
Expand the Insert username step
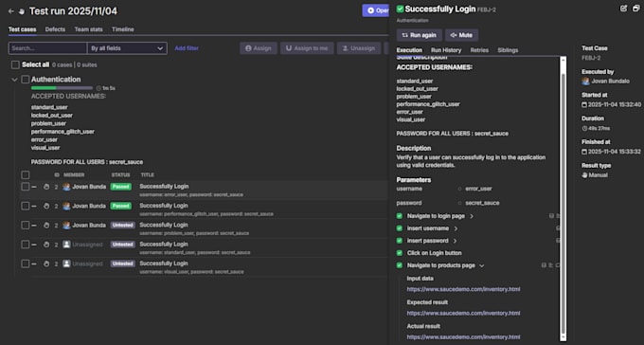click(x=456, y=228)
